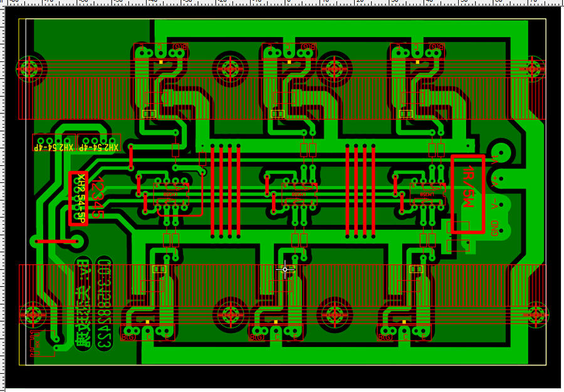Select the 1R/5W resistor footprint
This screenshot has width=564, height=392.
467,194
